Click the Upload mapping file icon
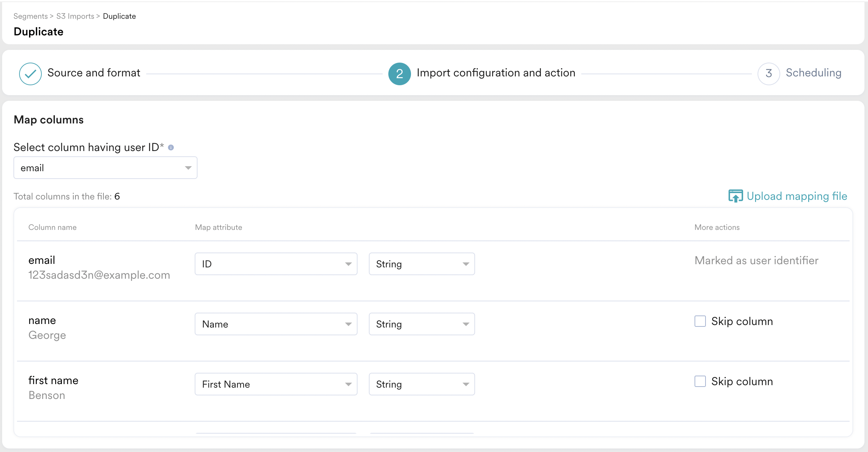The width and height of the screenshot is (868, 452). point(736,196)
